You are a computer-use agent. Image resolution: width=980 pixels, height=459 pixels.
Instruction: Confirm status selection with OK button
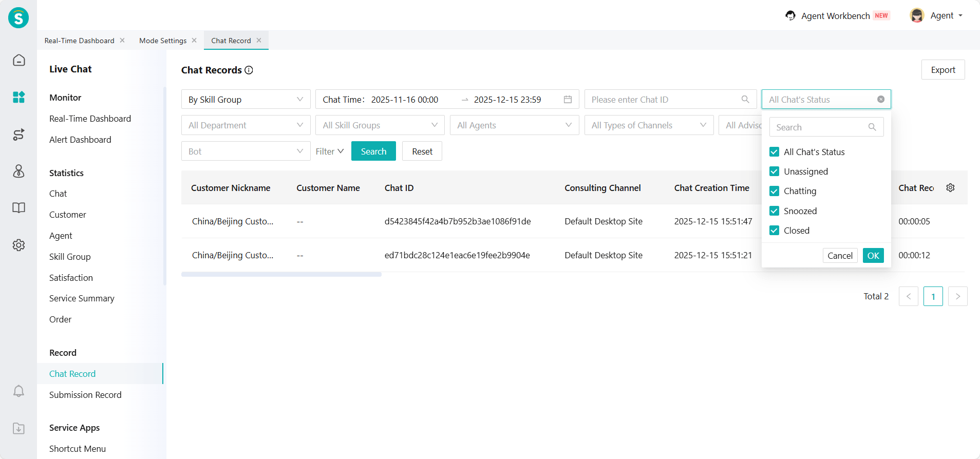(873, 256)
